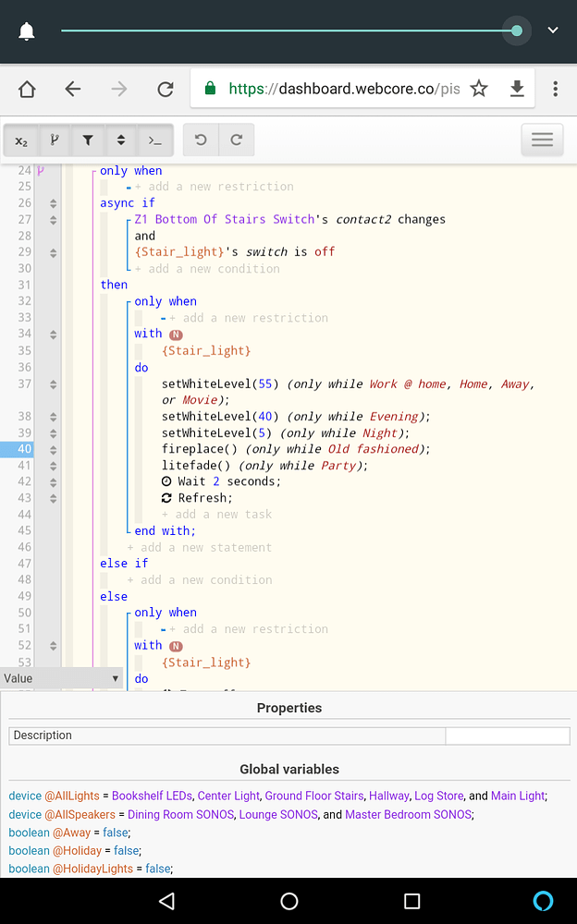This screenshot has width=577, height=924.
Task: Click the N badge on line 34
Action: click(176, 334)
